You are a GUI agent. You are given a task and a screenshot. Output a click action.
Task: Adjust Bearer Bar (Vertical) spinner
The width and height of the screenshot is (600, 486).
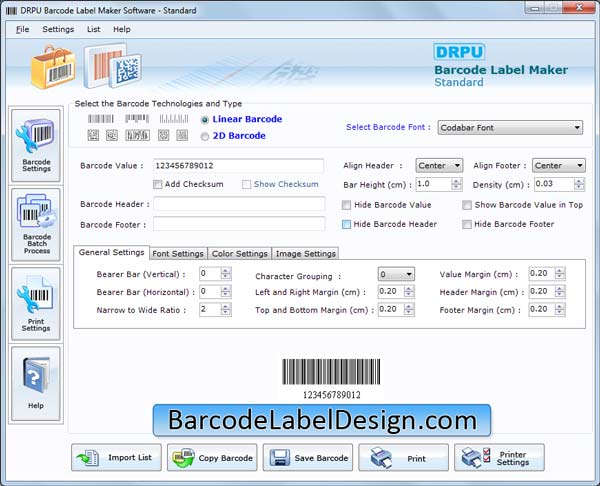[x=226, y=274]
